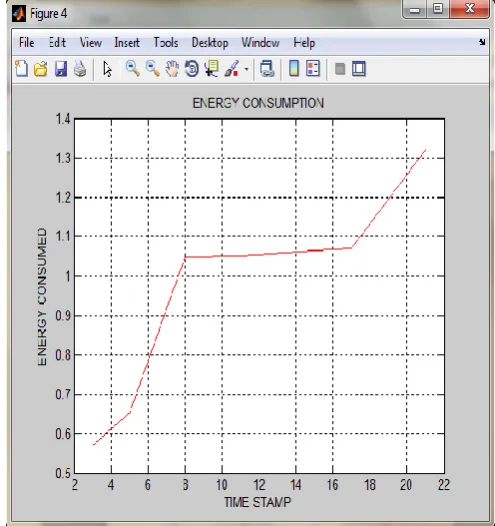
Task: Create a new figure from the toolbar
Action: (21, 69)
